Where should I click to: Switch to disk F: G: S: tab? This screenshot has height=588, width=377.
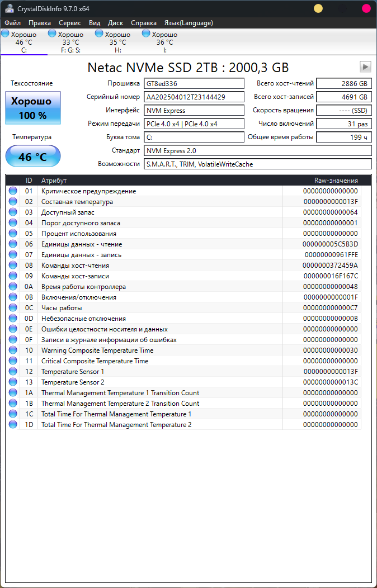[70, 42]
